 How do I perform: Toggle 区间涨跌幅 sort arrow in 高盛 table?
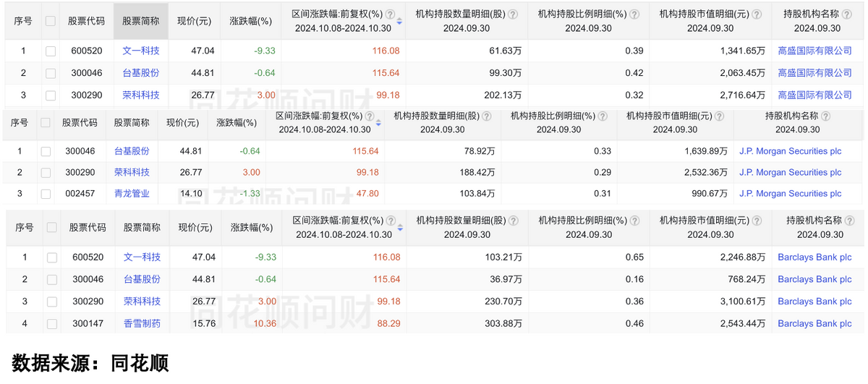(399, 22)
